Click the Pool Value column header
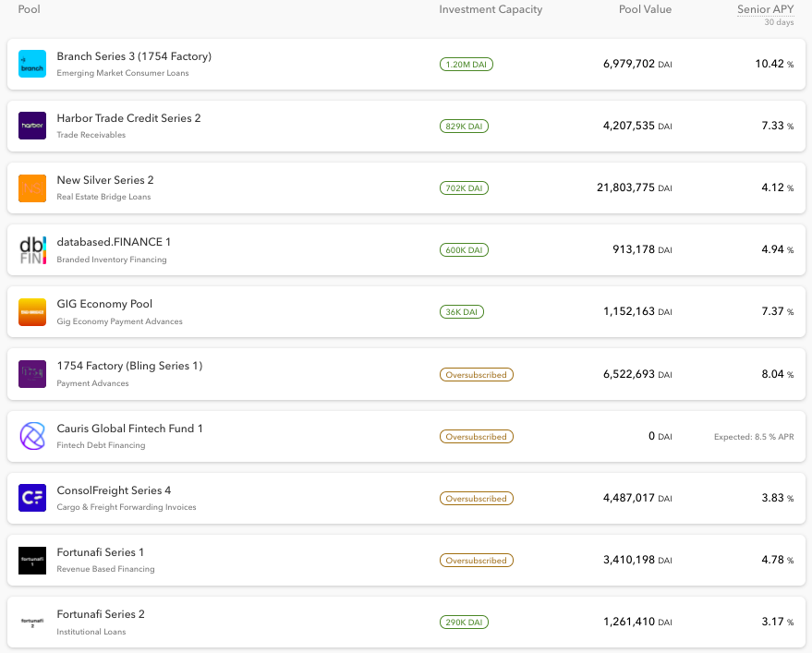The height and width of the screenshot is (653, 812). pyautogui.click(x=645, y=9)
